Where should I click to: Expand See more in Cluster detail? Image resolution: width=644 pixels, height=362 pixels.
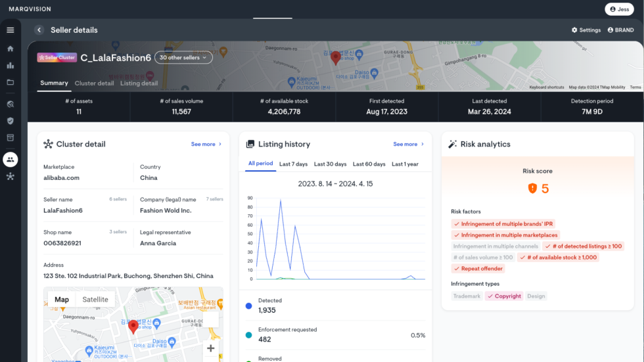[206, 145]
